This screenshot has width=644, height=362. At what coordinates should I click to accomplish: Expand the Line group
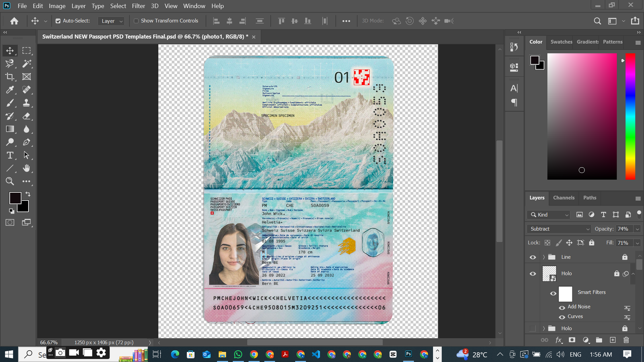pos(544,257)
